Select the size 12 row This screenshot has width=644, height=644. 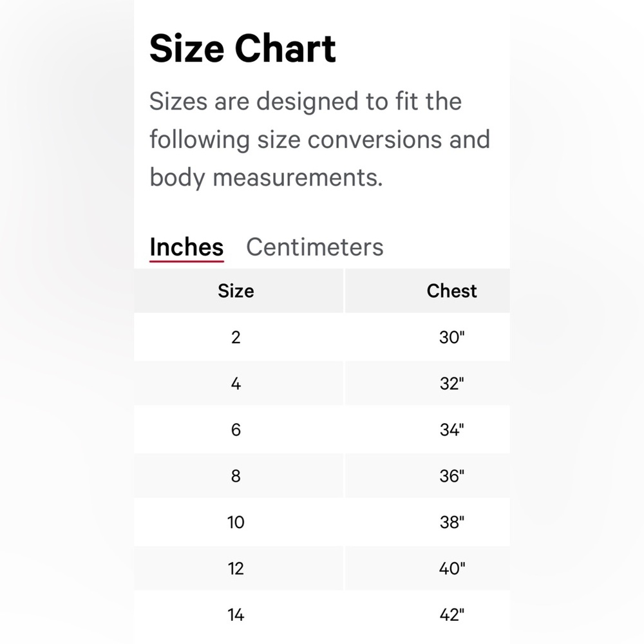pyautogui.click(x=322, y=569)
